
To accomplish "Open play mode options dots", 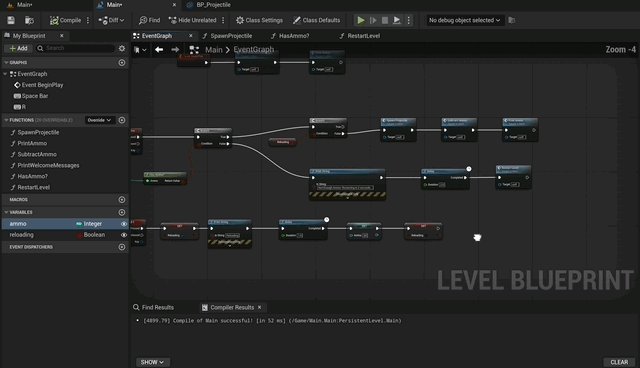I will click(x=409, y=20).
